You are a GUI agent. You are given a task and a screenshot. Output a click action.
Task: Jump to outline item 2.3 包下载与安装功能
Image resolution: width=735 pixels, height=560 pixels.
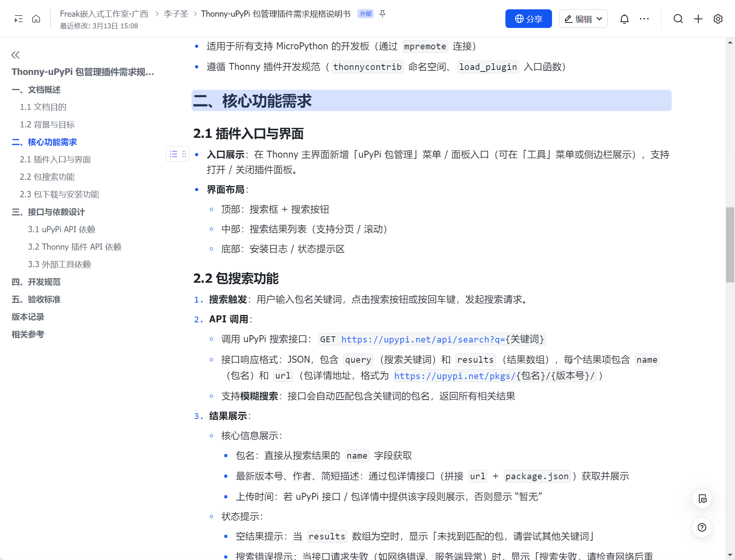point(59,195)
